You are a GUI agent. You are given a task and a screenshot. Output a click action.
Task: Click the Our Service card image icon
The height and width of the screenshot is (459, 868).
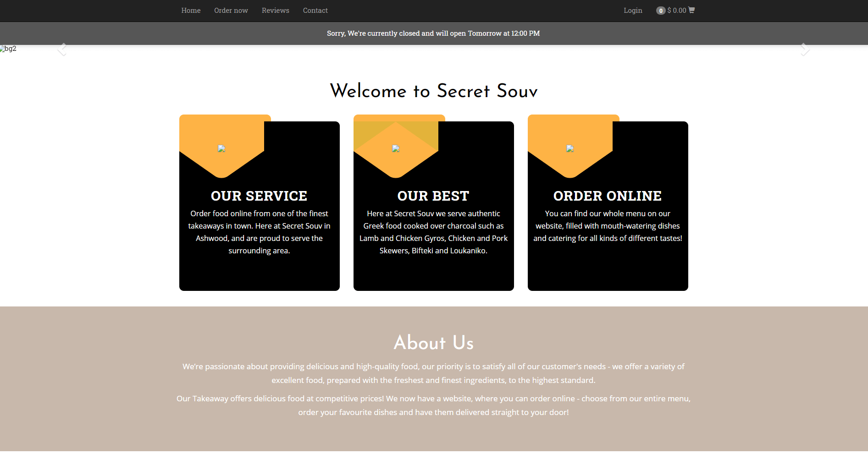221,148
